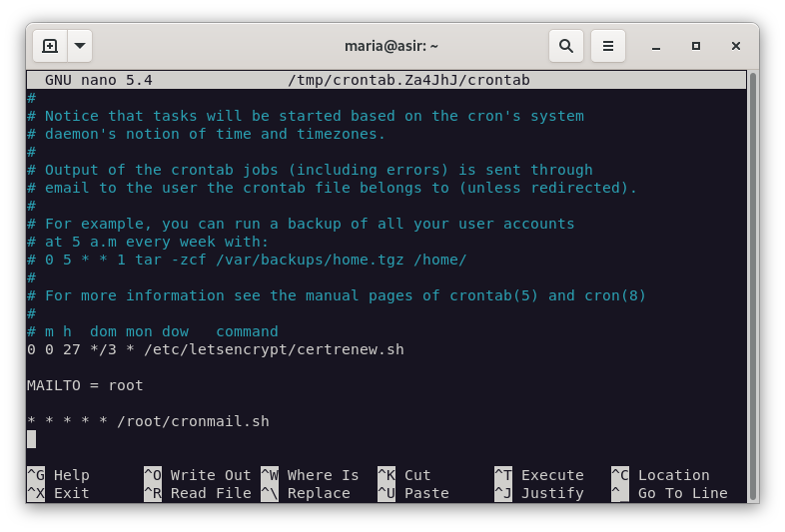Click the MAILTO = root line
The image size is (785, 532).
point(85,385)
